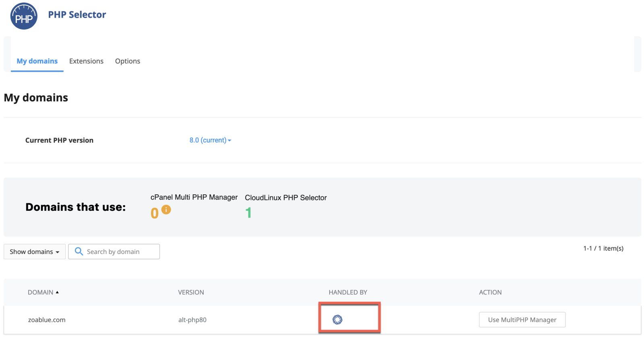This screenshot has width=644, height=338.
Task: Click the green CloudLinux PHP Selector count
Action: [x=248, y=212]
